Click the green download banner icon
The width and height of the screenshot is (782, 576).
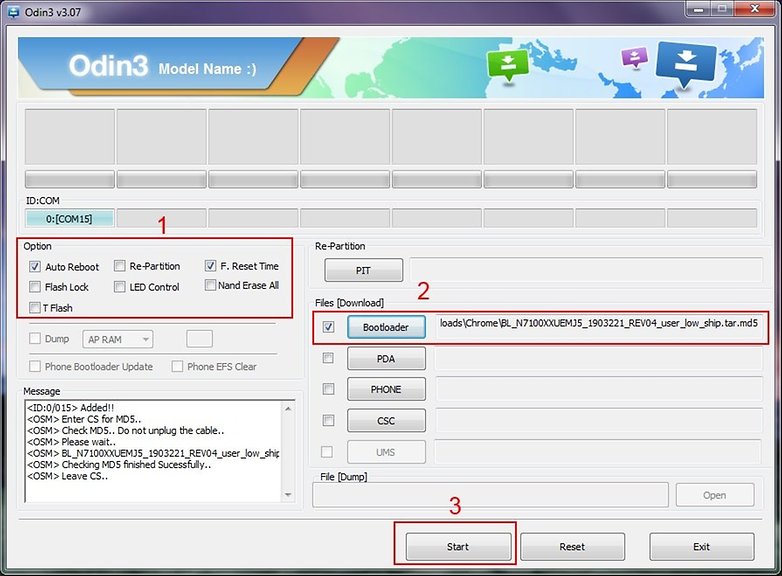508,64
